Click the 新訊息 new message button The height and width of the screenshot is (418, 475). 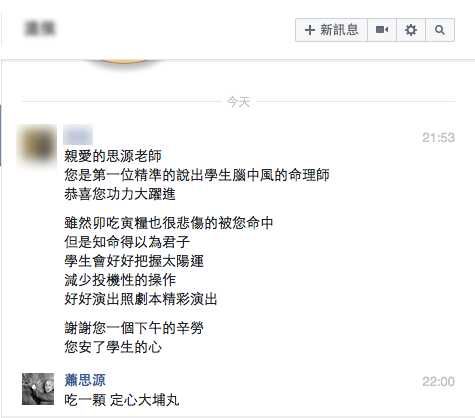(331, 30)
